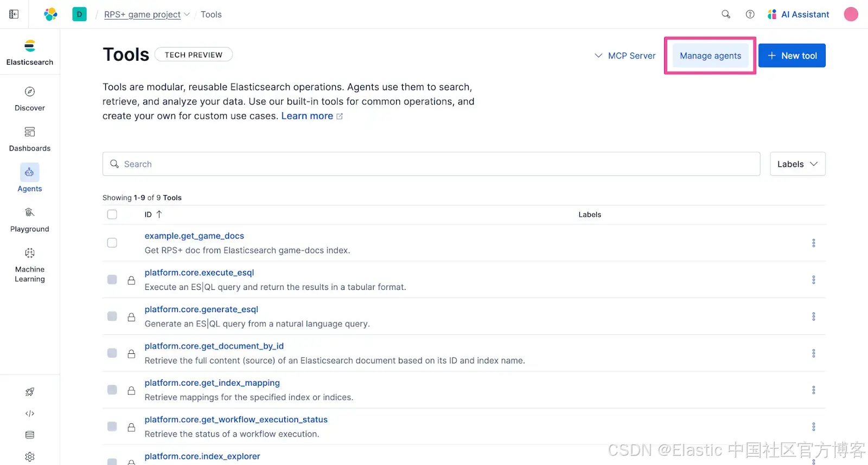The height and width of the screenshot is (465, 868).
Task: Click checkbox for platform.core.generate_esql
Action: tap(112, 317)
